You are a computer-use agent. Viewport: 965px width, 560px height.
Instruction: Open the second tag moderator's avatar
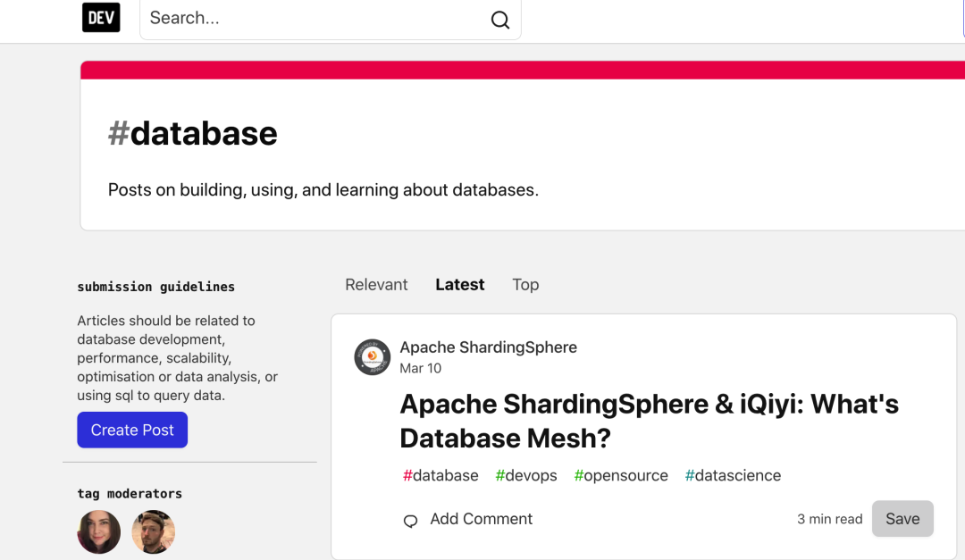[154, 532]
